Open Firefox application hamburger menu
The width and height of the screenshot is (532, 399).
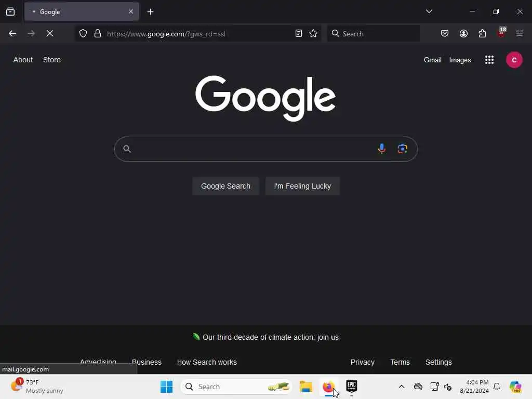[x=519, y=33]
